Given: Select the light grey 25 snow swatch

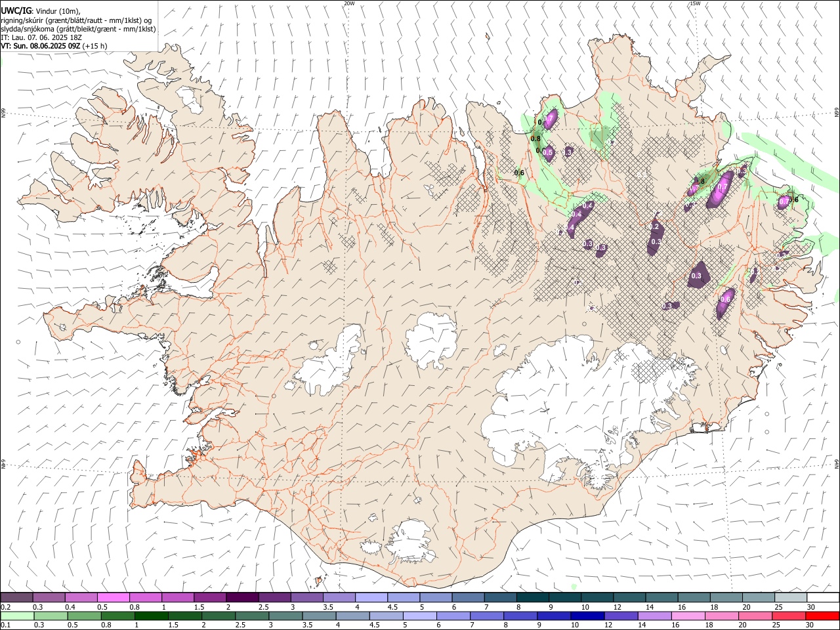Looking at the screenshot, I should tap(791, 597).
